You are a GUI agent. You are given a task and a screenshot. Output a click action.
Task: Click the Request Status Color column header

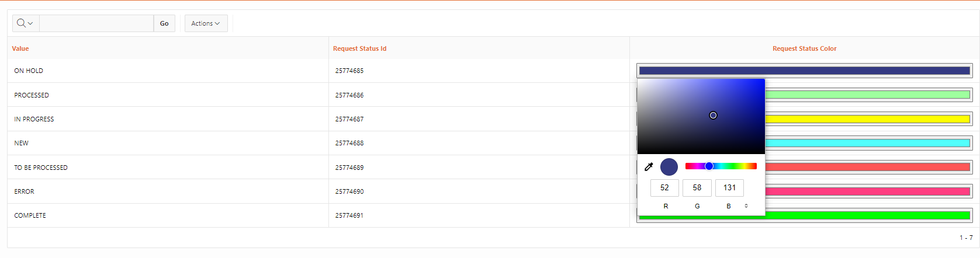tap(805, 48)
